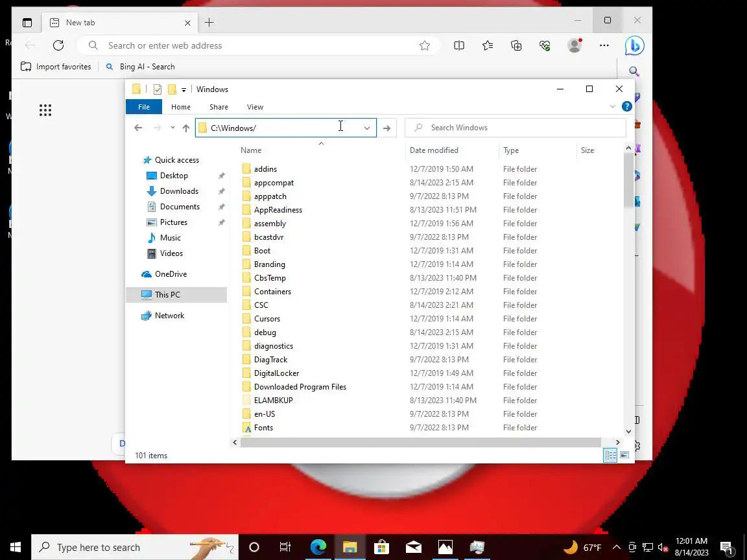
Task: Show hidden tray icons chevron
Action: (x=616, y=547)
